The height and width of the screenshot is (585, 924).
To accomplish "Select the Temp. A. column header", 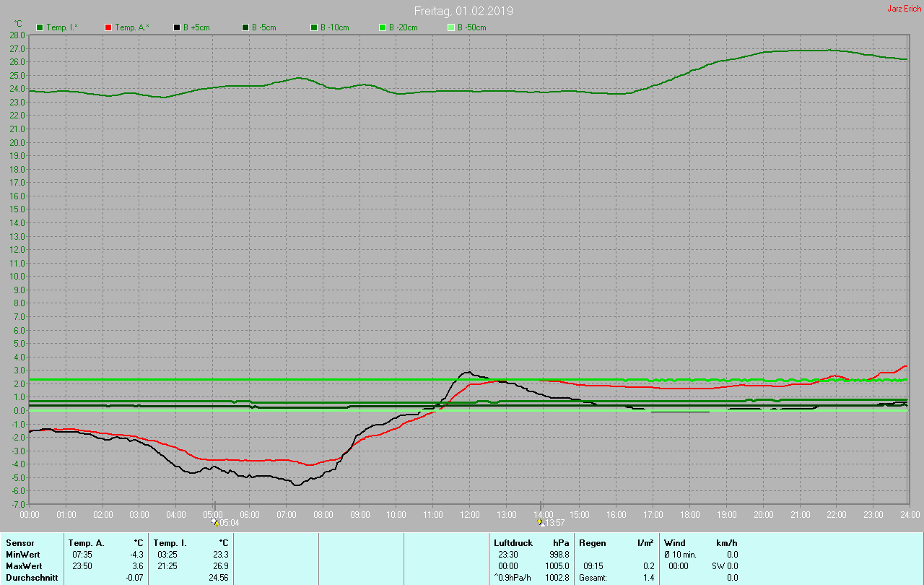I will pos(86,542).
